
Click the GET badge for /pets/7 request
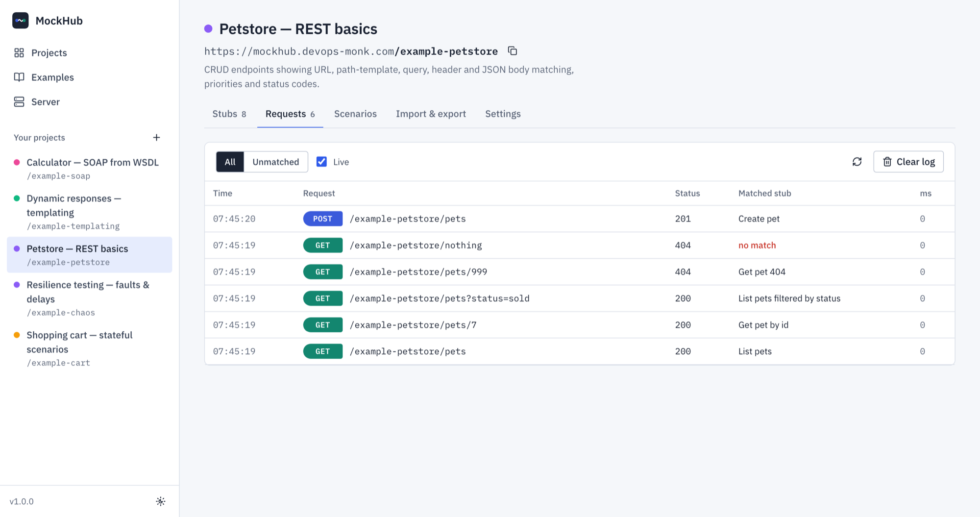pos(322,325)
